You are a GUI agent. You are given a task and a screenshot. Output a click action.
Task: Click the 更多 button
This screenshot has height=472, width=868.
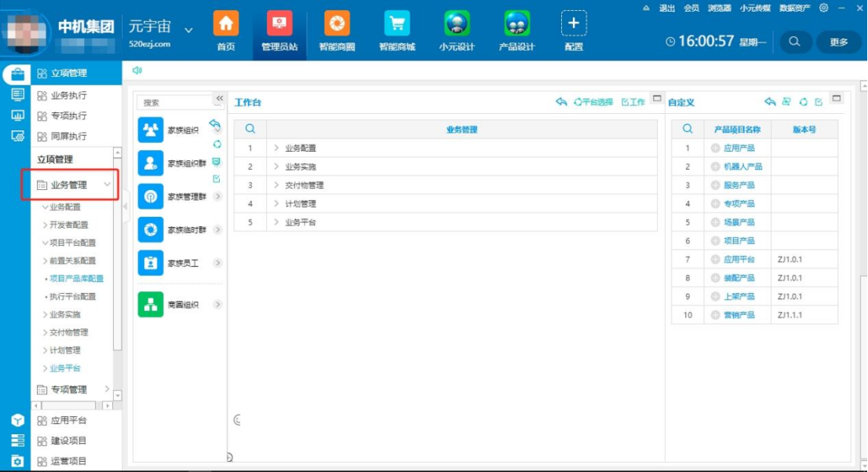coord(839,42)
